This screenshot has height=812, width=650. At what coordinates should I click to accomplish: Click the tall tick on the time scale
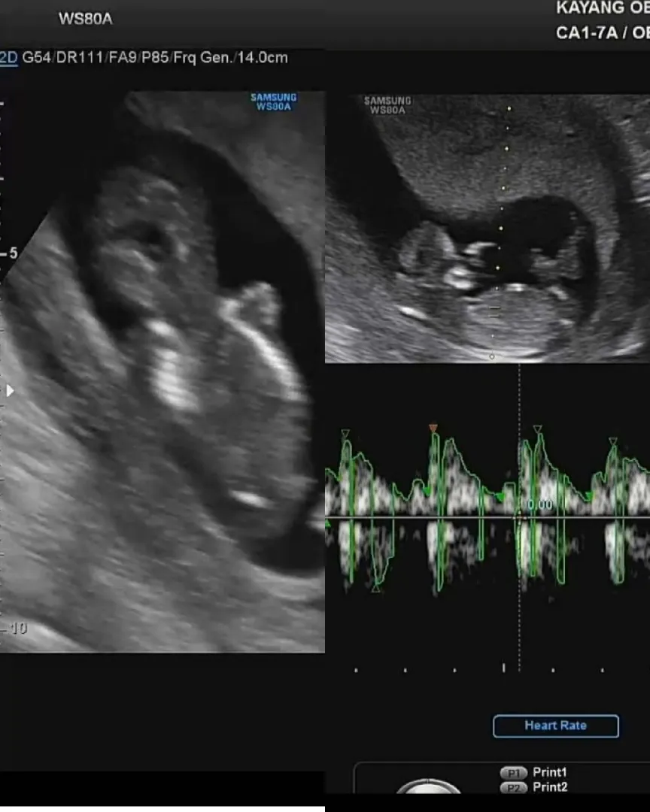click(x=504, y=668)
